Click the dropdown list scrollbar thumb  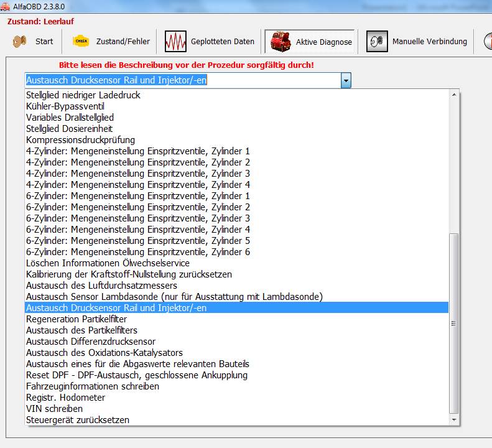(453, 324)
